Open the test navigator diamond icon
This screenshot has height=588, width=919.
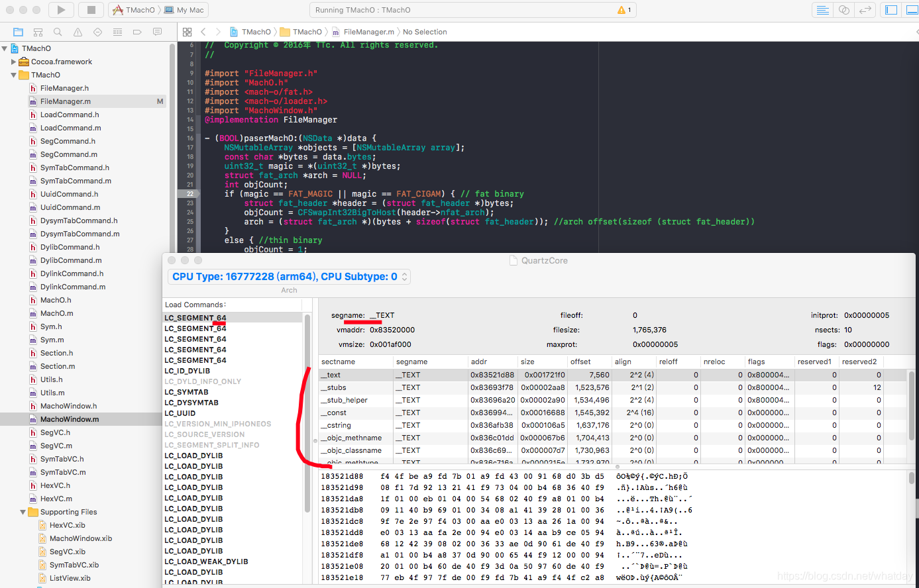97,32
